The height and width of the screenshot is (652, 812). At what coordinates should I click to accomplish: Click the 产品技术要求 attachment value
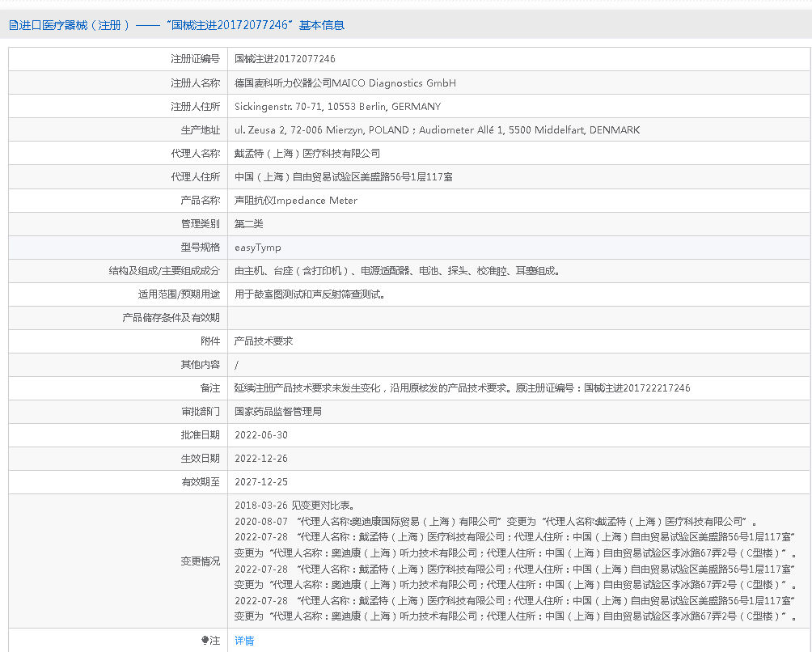264,341
